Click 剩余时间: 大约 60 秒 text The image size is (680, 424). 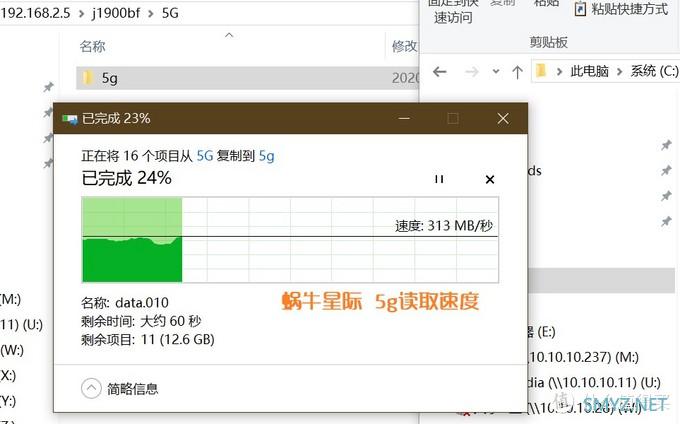click(141, 321)
